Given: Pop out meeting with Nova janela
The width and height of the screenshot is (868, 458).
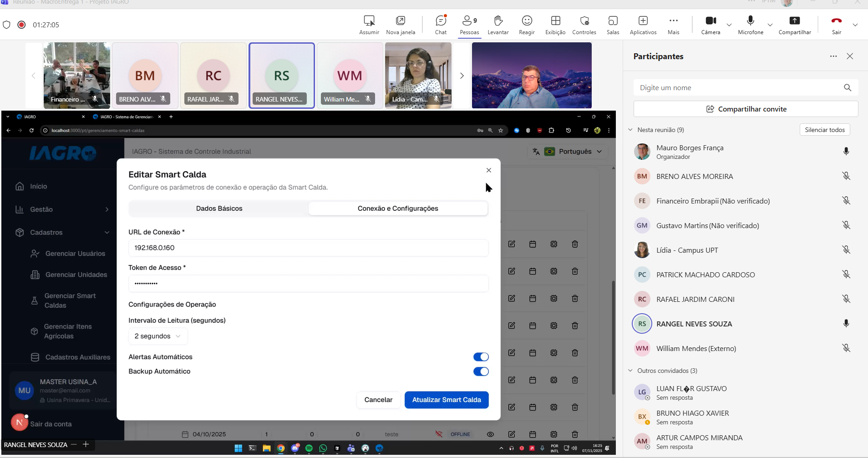Looking at the screenshot, I should (x=401, y=25).
